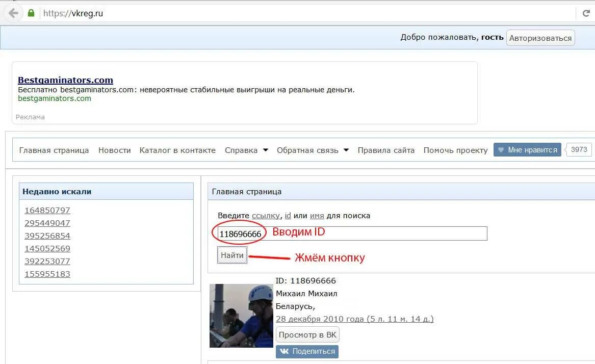Click the registration date 28 декабря 2010 link
Image resolution: width=595 pixels, height=364 pixels.
[355, 319]
